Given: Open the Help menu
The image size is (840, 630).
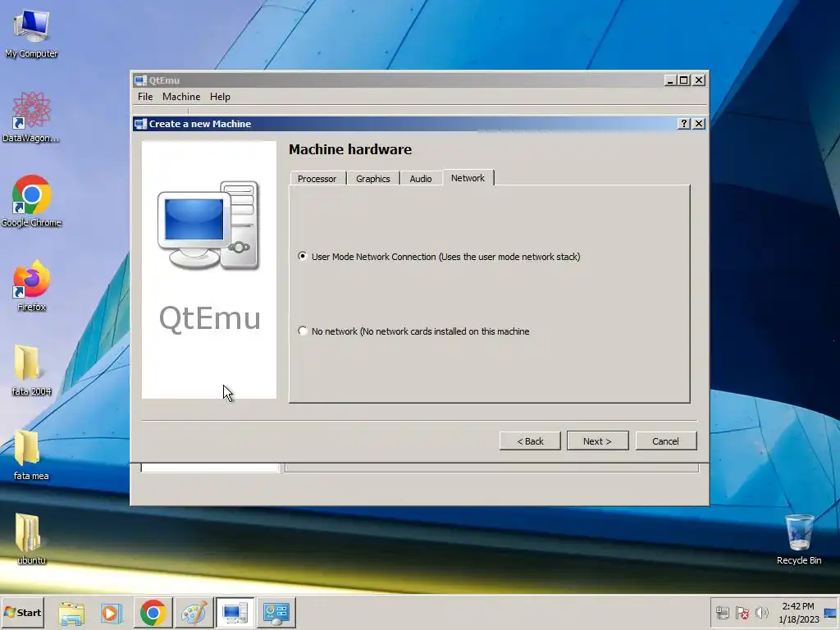Looking at the screenshot, I should [x=220, y=97].
